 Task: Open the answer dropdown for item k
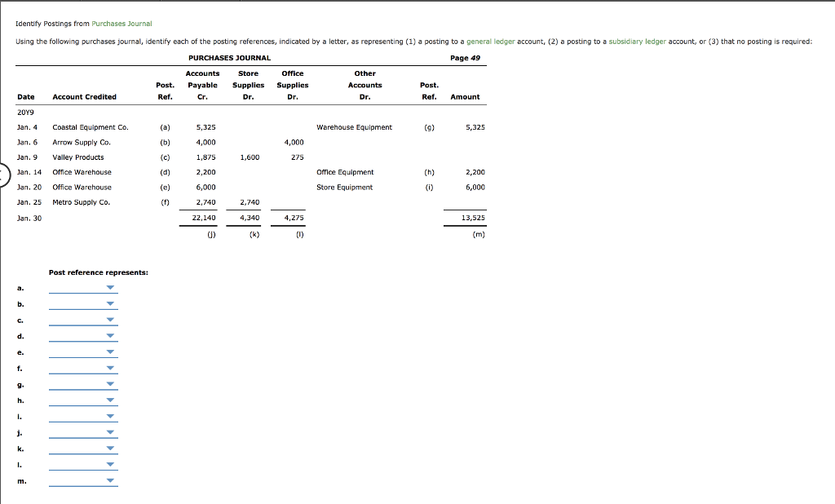112,449
